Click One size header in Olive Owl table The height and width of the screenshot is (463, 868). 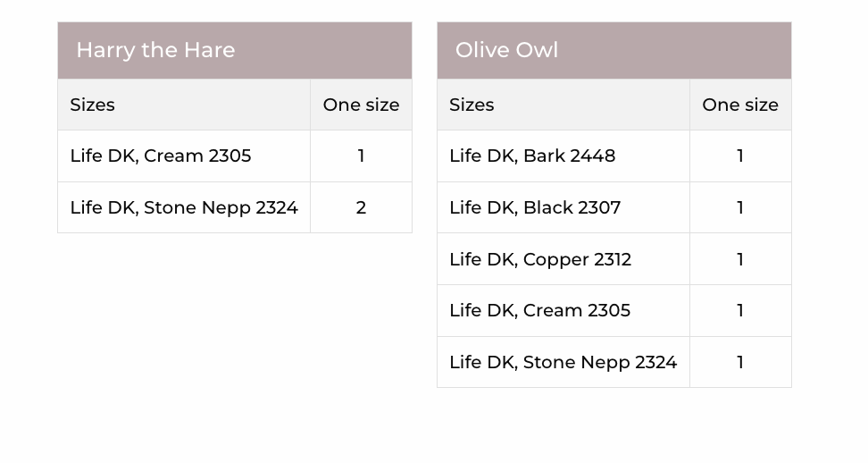[x=739, y=105]
